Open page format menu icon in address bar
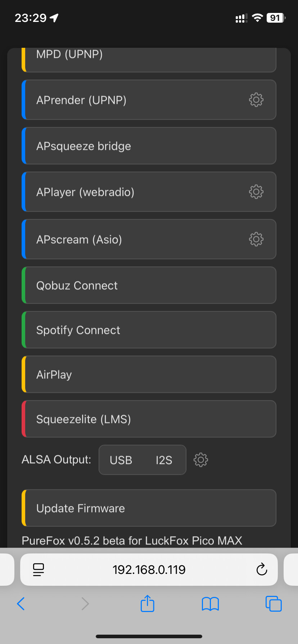Screen dimensions: 298x644 (39, 570)
